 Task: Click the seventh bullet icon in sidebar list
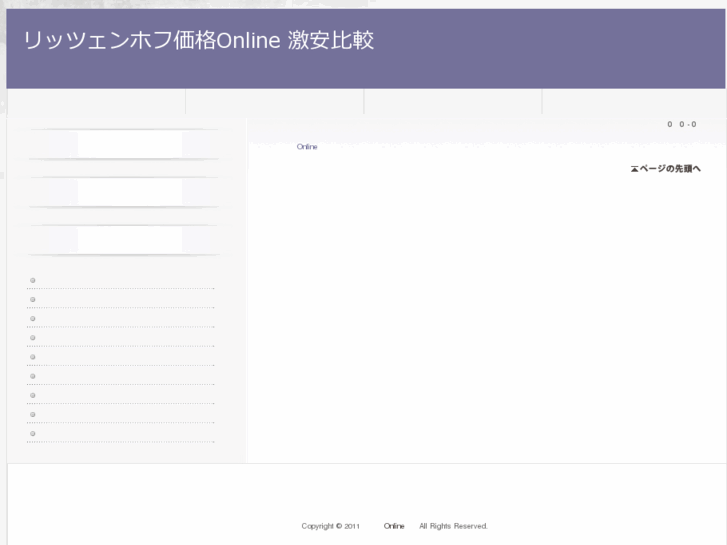pos(33,395)
